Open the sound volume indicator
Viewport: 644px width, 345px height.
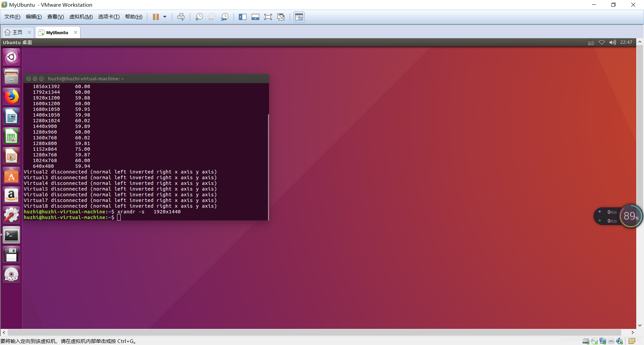(x=612, y=43)
